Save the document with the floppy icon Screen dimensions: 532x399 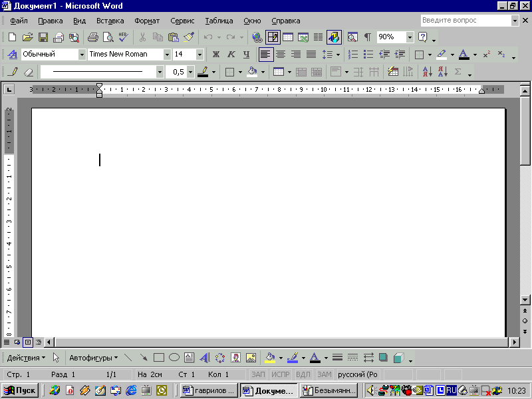click(x=43, y=37)
